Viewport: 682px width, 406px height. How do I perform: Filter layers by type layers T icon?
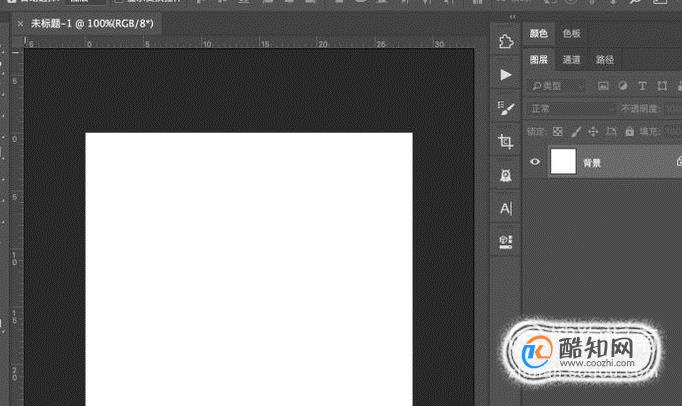642,86
